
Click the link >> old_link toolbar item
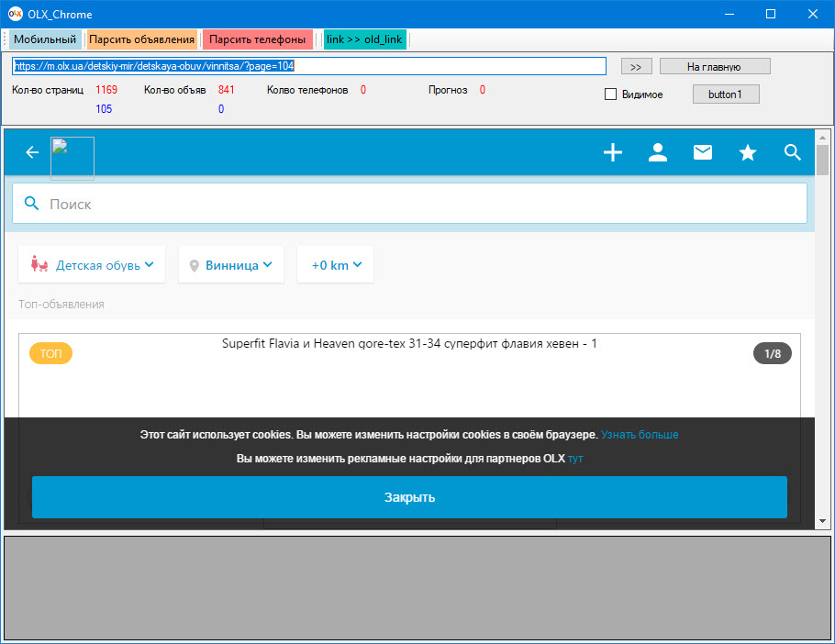[365, 39]
